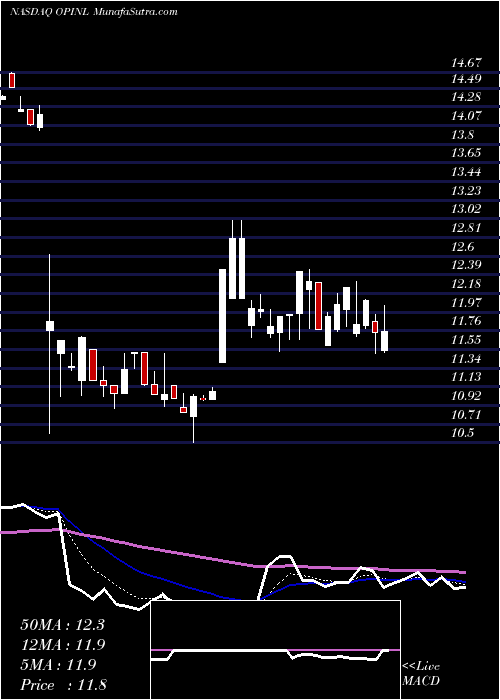Click the 12.81 price axis label
Screen dimensions: 500x700
pyautogui.click(x=467, y=228)
